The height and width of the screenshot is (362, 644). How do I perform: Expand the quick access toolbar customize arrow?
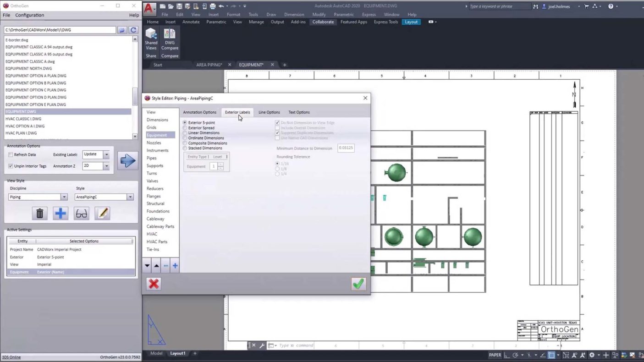pyautogui.click(x=245, y=6)
